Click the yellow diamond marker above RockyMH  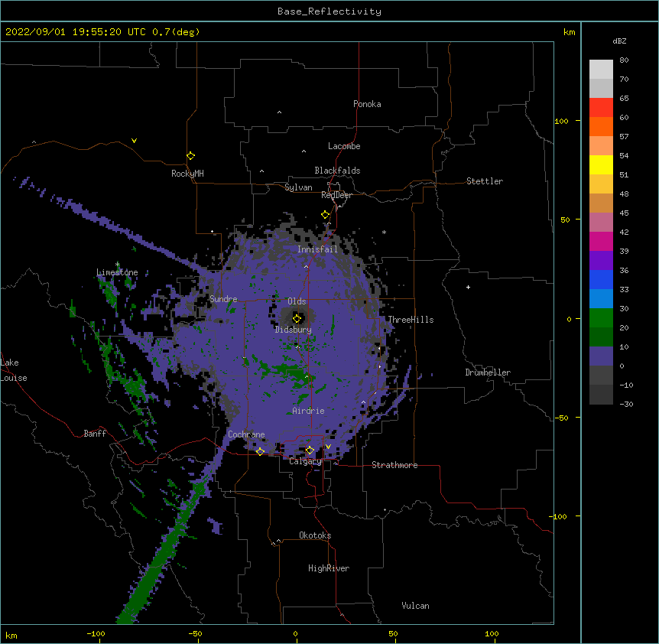(x=190, y=156)
